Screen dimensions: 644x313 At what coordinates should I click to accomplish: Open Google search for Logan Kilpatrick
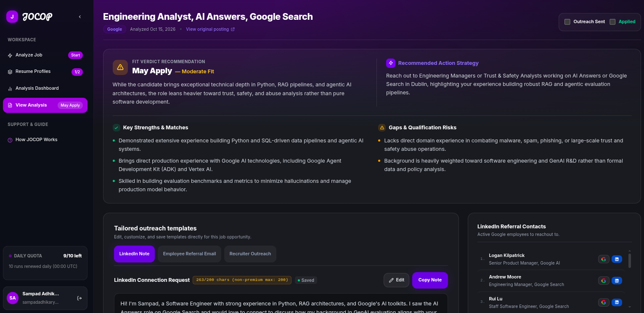[x=604, y=259]
